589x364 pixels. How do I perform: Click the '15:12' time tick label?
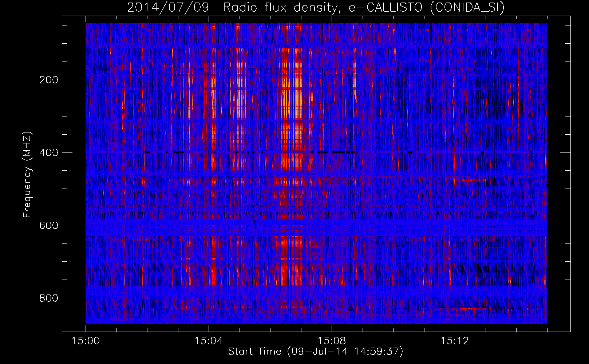click(455, 341)
